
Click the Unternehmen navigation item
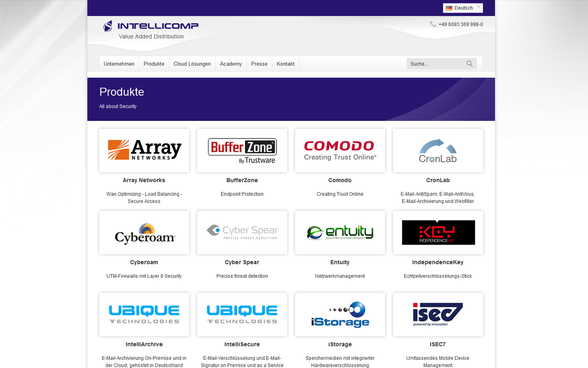(119, 64)
